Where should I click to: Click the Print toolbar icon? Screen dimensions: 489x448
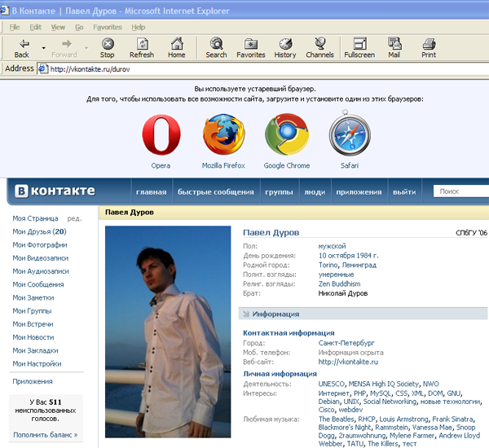[x=430, y=44]
